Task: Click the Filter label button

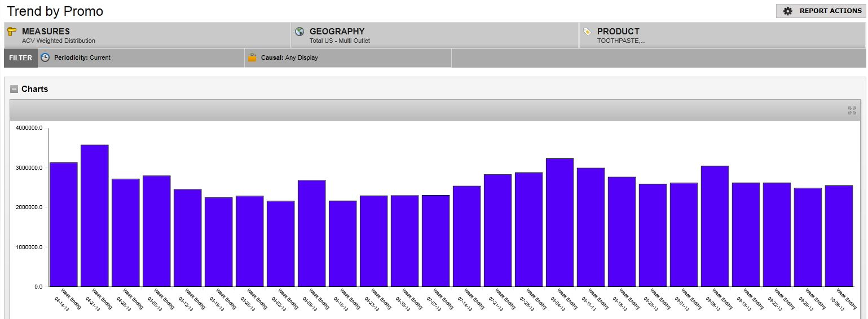Action: (21, 57)
